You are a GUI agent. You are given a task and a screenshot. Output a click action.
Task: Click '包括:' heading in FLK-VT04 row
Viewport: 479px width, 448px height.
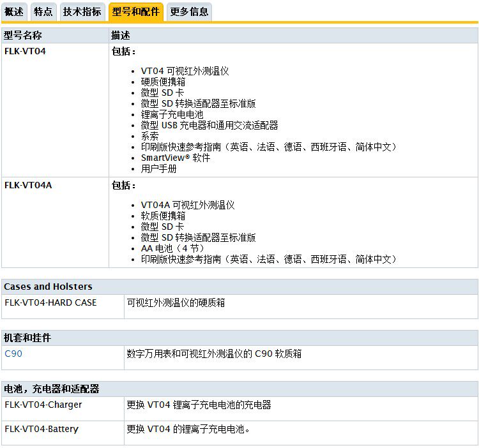point(123,51)
